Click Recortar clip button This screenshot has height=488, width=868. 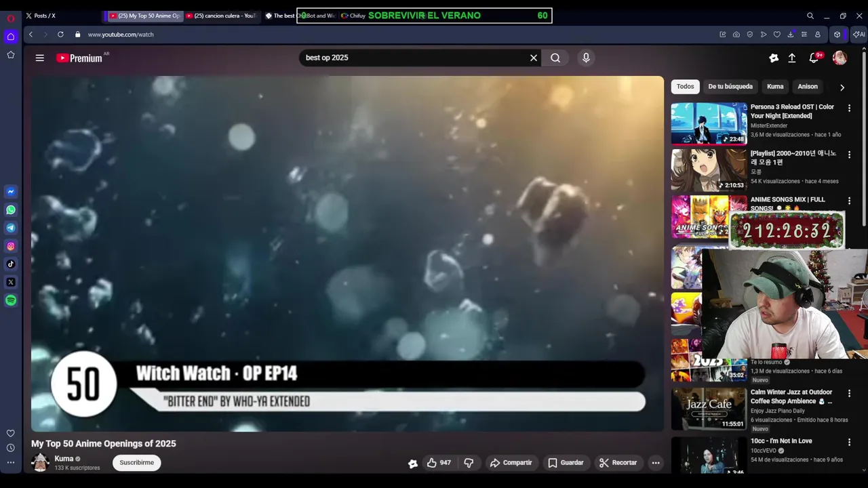[x=618, y=463]
